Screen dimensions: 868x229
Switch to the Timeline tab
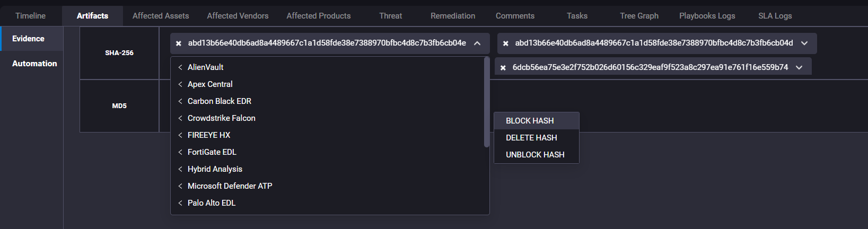click(x=31, y=16)
